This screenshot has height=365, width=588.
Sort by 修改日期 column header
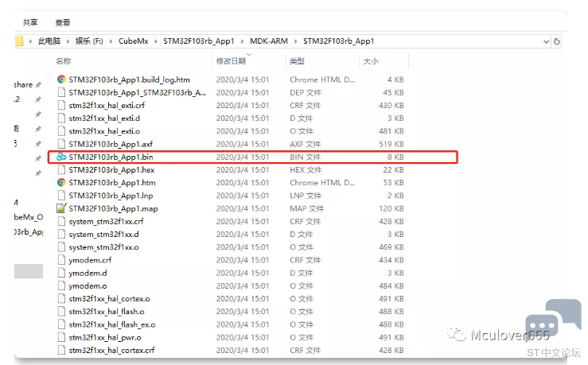point(231,61)
